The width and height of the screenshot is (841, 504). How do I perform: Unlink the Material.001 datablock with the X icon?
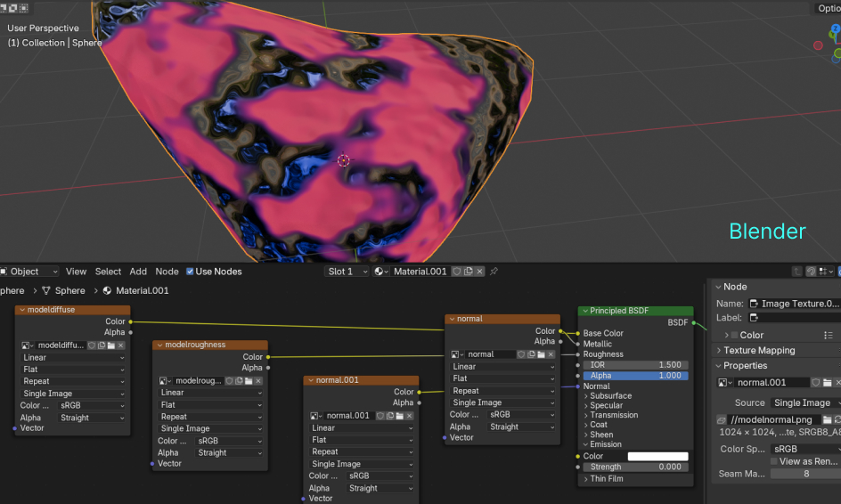479,272
